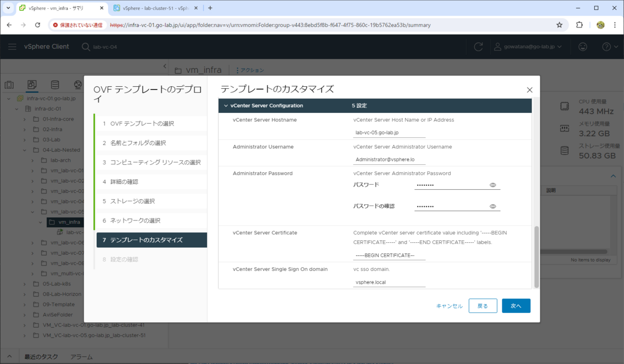Go to wizard step 4 詳細の確認

tap(151, 181)
